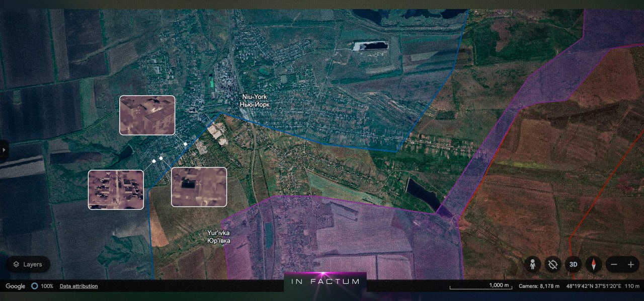Click the crossed-out location target icon
Viewport: 644px width, 301px height.
[553, 264]
